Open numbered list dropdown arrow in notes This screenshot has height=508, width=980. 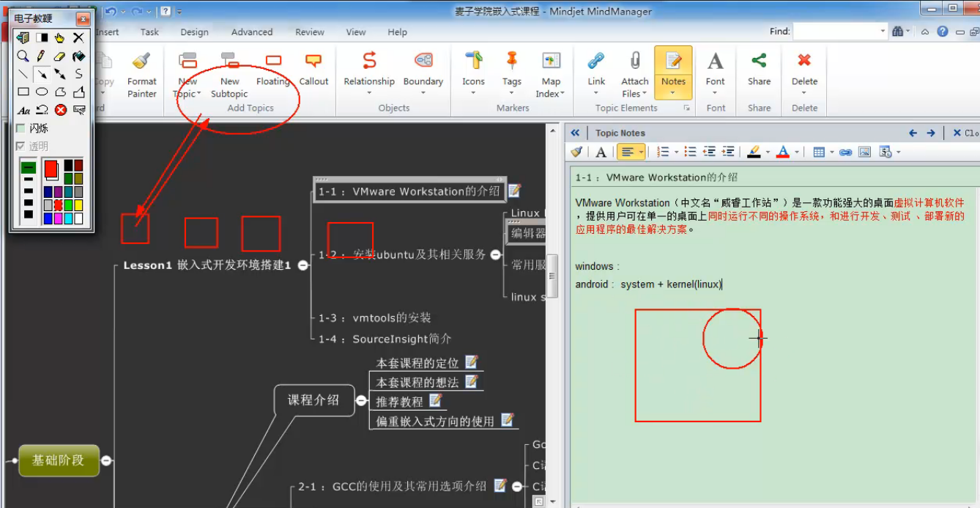pos(676,152)
